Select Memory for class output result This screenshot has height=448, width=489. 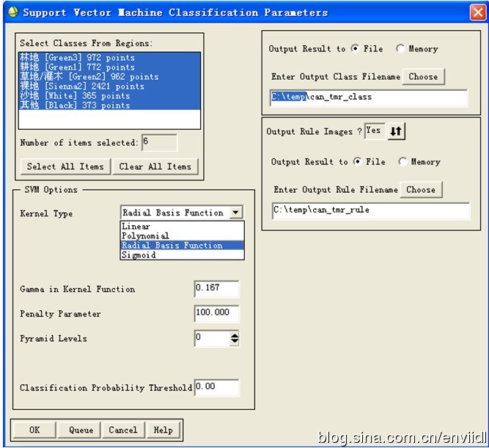pyautogui.click(x=400, y=48)
